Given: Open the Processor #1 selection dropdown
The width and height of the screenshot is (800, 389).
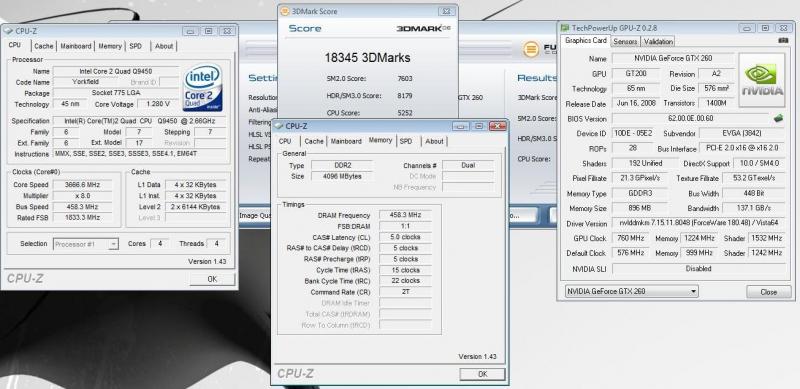Looking at the screenshot, I should pyautogui.click(x=86, y=244).
